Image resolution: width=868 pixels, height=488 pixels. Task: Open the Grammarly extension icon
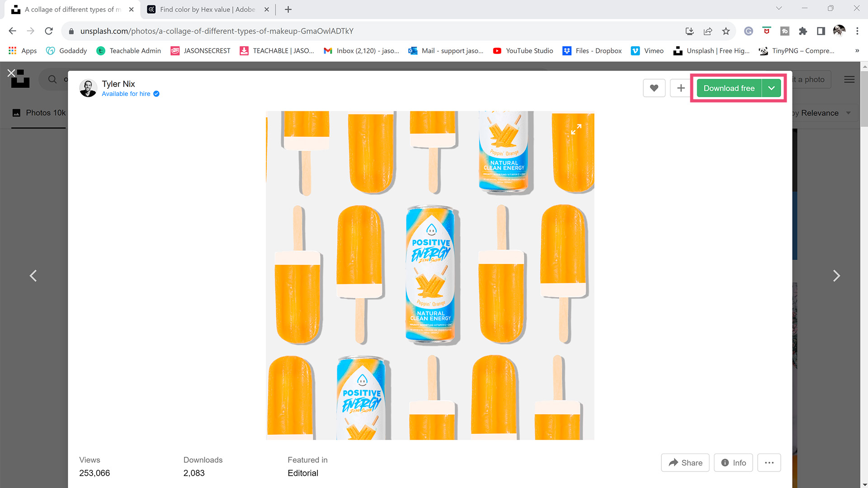tap(749, 31)
